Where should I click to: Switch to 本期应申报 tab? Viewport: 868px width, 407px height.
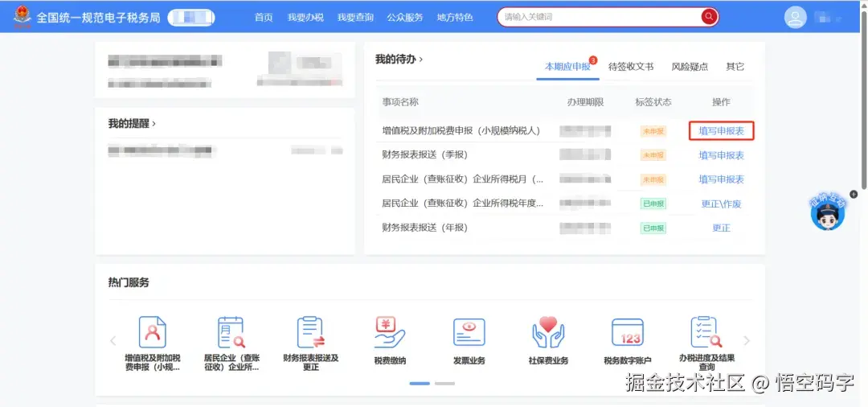(568, 67)
